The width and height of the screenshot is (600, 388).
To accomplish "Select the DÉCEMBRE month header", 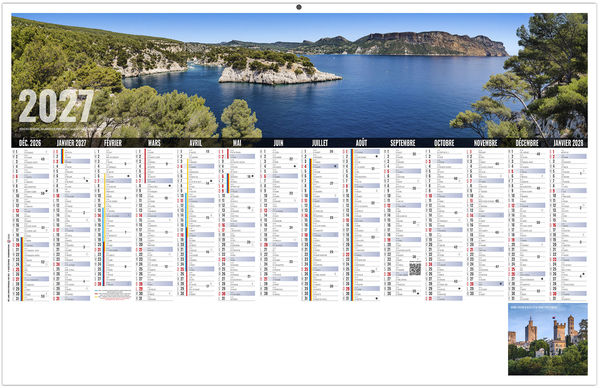I will (527, 143).
